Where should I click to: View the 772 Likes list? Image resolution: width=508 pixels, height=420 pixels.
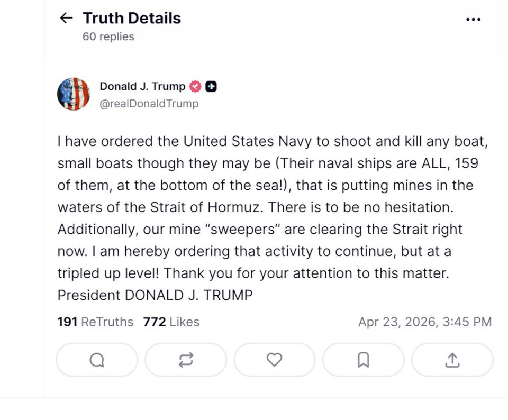pyautogui.click(x=171, y=322)
